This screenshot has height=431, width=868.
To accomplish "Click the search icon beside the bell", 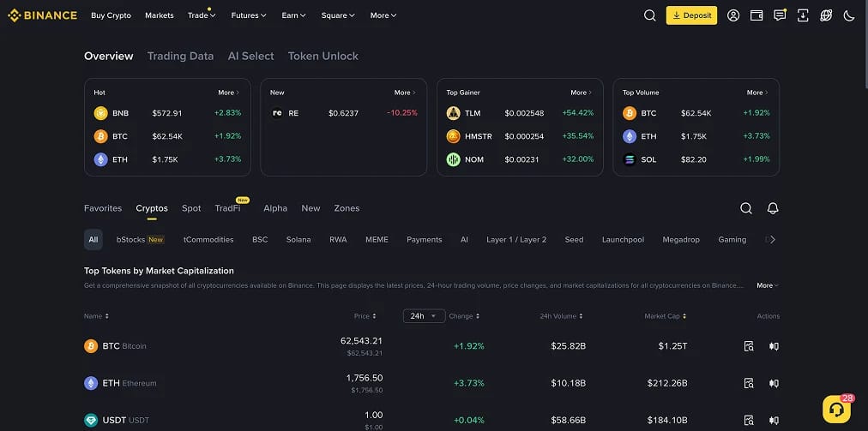I will click(746, 208).
